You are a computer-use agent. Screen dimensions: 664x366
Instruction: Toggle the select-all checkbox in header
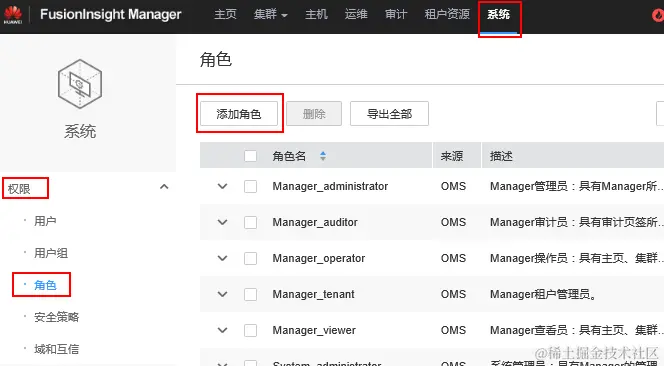pyautogui.click(x=250, y=156)
